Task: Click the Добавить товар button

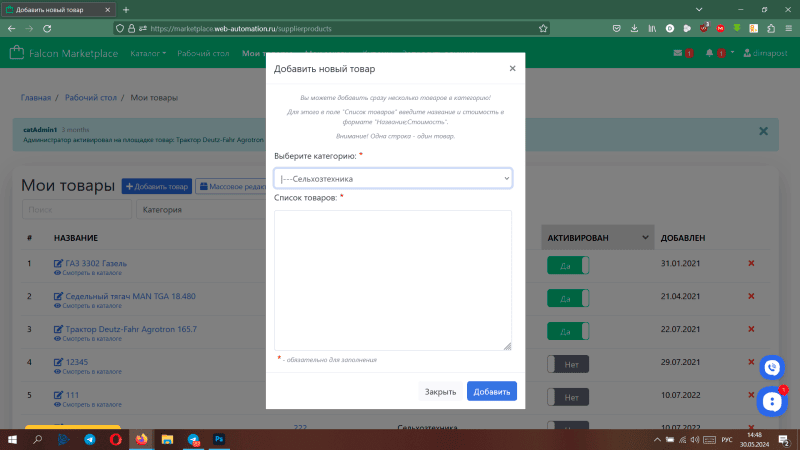Action: point(157,186)
